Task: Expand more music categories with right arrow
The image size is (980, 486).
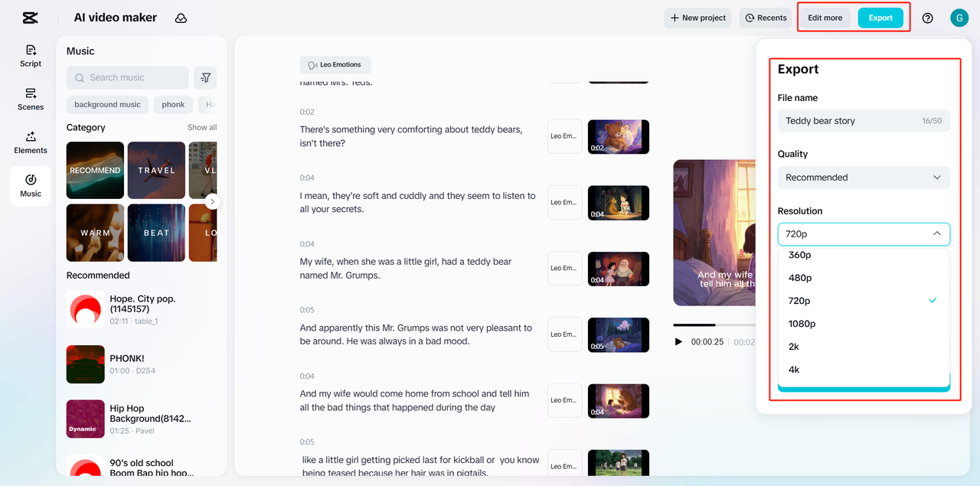Action: (212, 201)
